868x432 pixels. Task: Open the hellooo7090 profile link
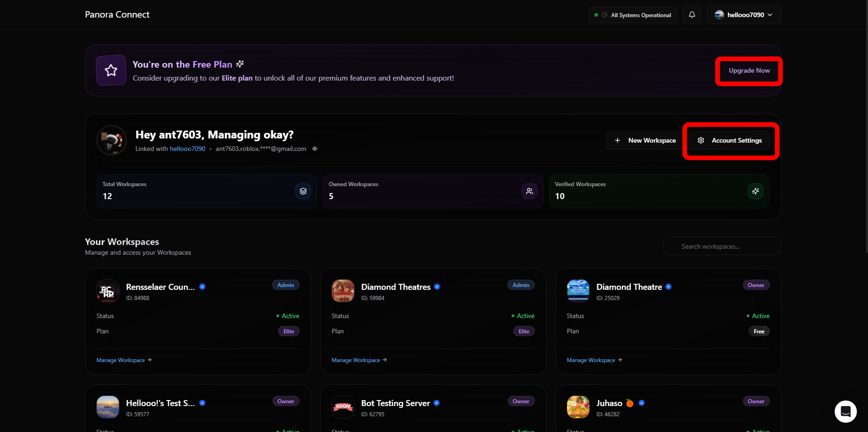[187, 149]
